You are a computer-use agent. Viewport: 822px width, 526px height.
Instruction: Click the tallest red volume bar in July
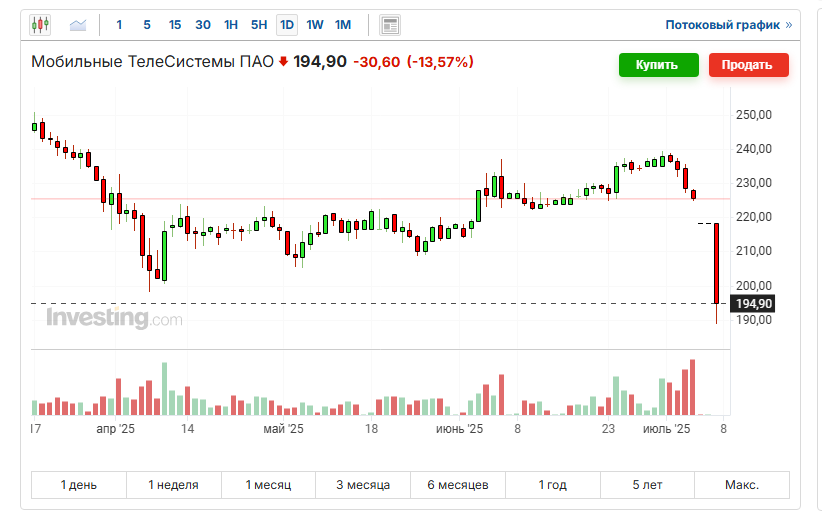pyautogui.click(x=693, y=387)
